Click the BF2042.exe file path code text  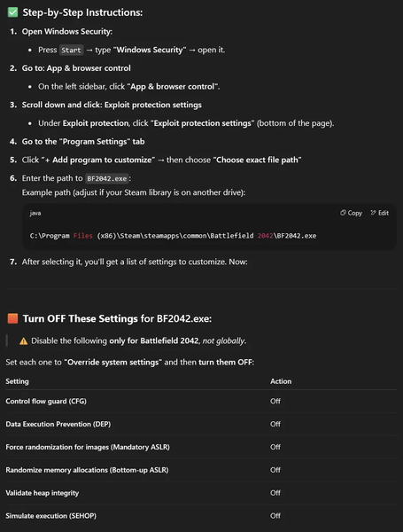pyautogui.click(x=173, y=236)
